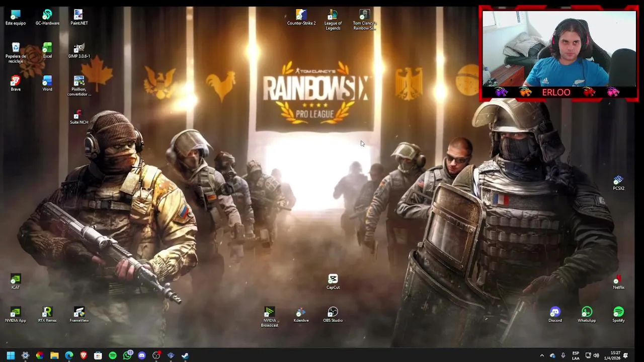This screenshot has width=644, height=362.
Task: Open network status tray icon
Action: (588, 355)
